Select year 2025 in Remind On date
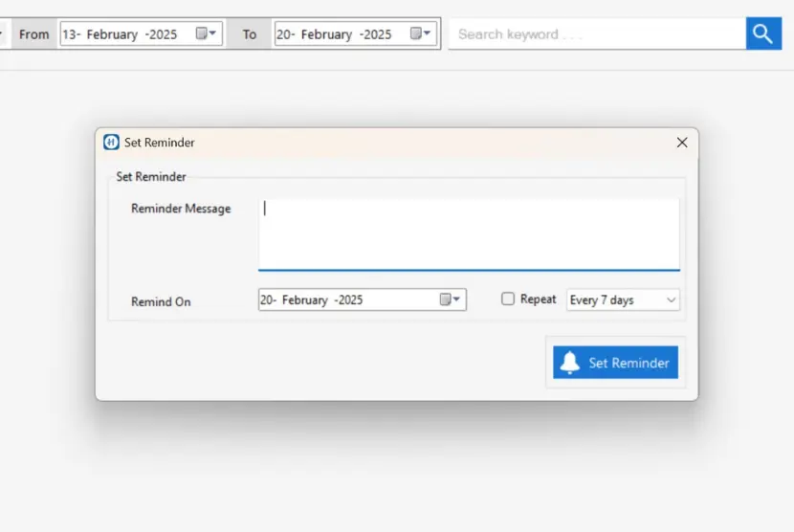Screen dimensions: 794x532 [349, 300]
